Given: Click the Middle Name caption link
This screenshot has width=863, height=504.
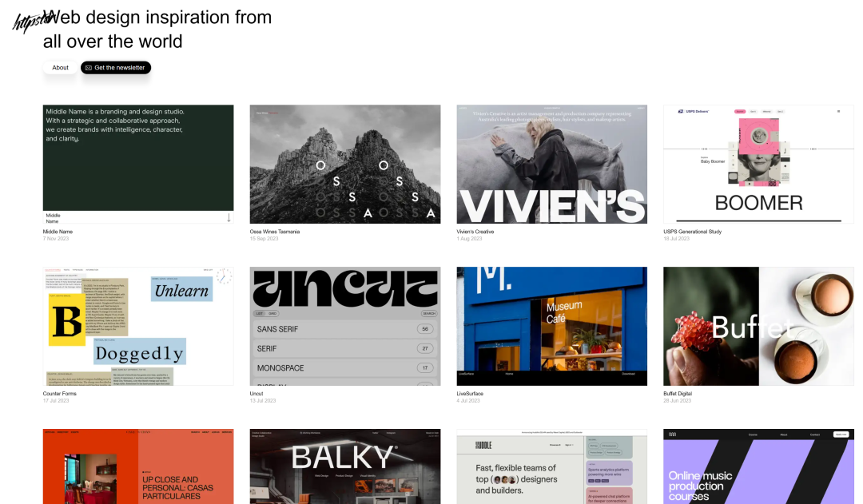Looking at the screenshot, I should (x=58, y=232).
